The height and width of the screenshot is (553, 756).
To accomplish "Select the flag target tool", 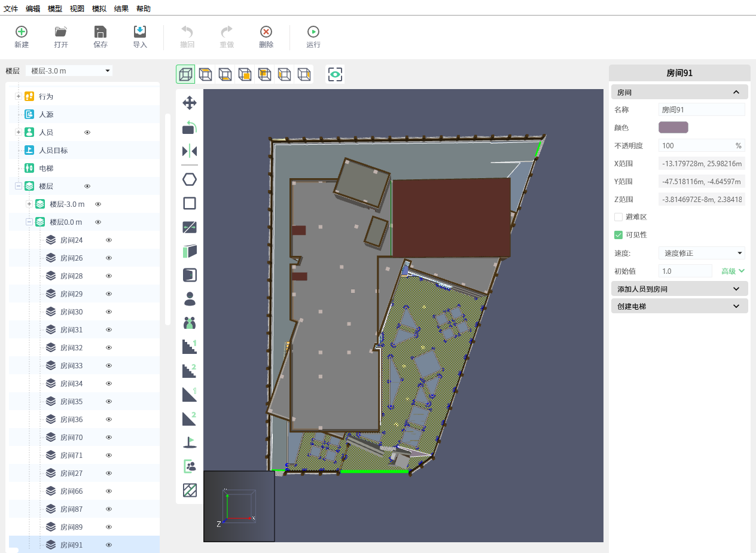I will [x=190, y=442].
